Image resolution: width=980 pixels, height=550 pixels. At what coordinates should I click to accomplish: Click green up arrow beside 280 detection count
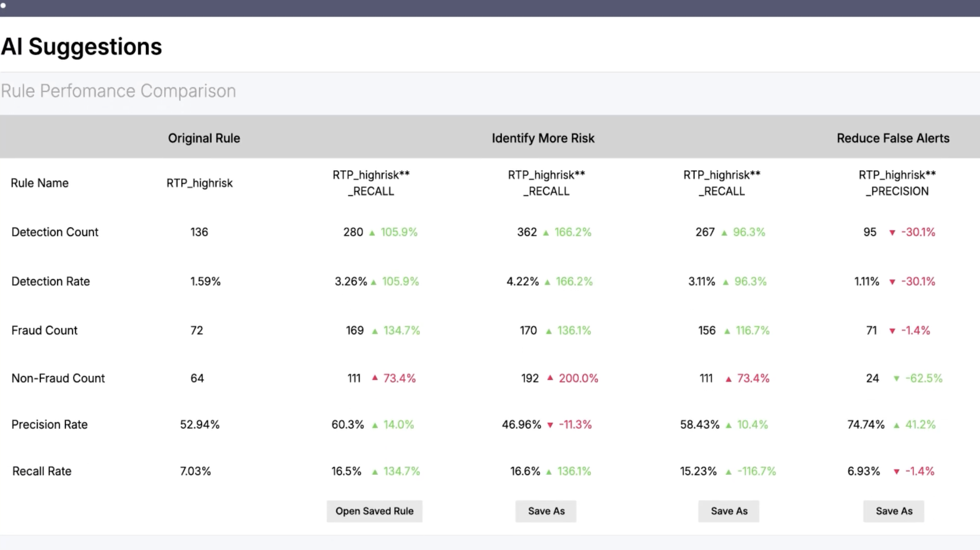(x=372, y=233)
